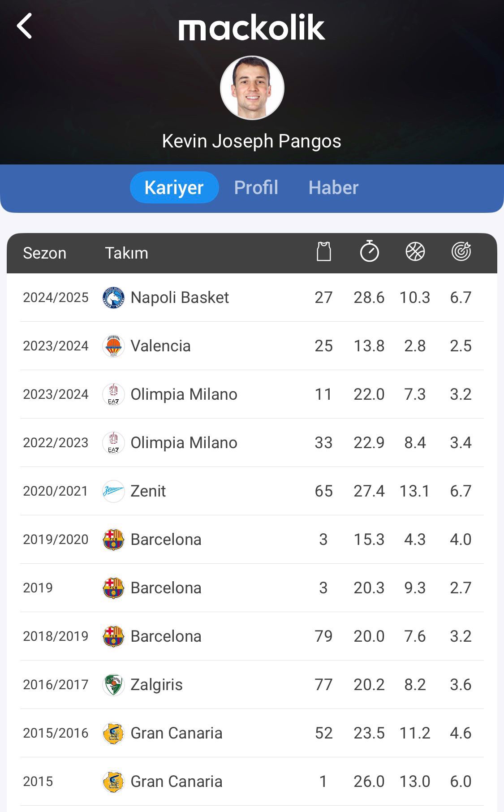This screenshot has height=812, width=504.
Task: Open the Valencia team logo
Action: (113, 346)
